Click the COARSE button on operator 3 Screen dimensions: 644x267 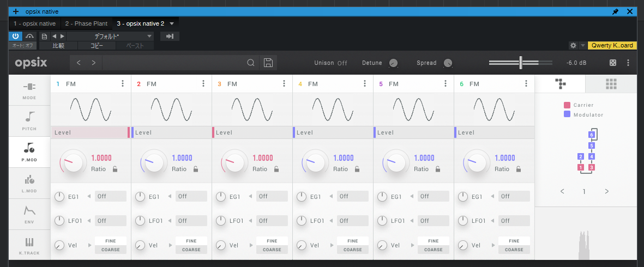click(272, 250)
